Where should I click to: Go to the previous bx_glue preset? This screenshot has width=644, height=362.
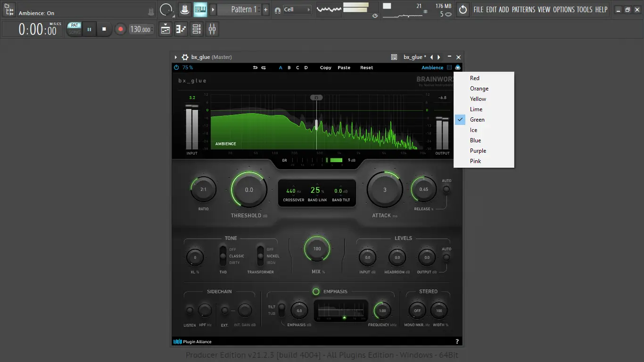tap(431, 57)
